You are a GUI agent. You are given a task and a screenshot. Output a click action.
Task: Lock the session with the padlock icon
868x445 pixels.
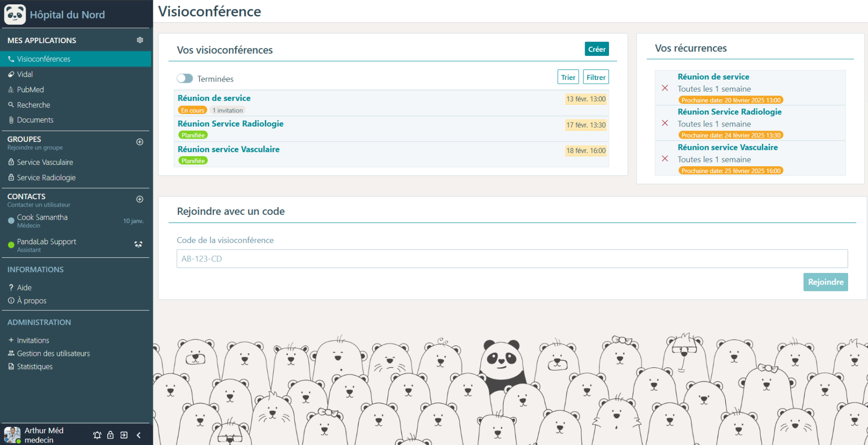tap(111, 435)
